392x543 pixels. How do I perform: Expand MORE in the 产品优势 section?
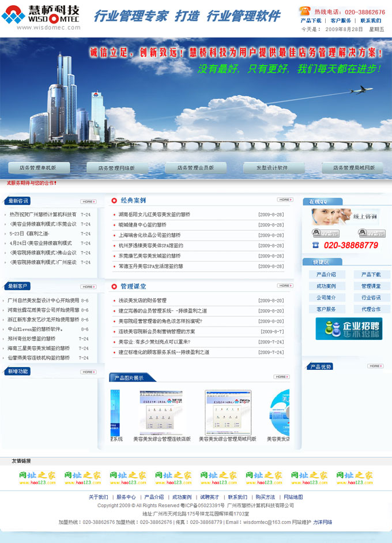375,366
